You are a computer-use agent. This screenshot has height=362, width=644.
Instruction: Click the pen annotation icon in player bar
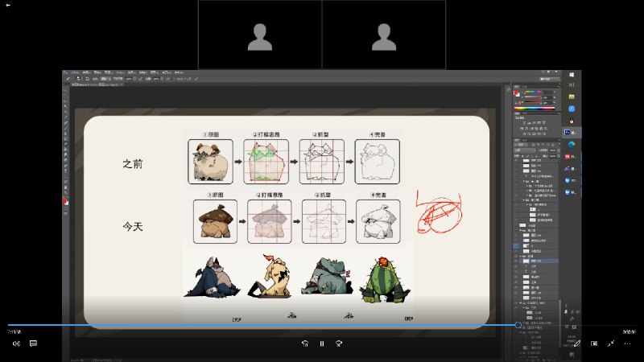click(576, 343)
